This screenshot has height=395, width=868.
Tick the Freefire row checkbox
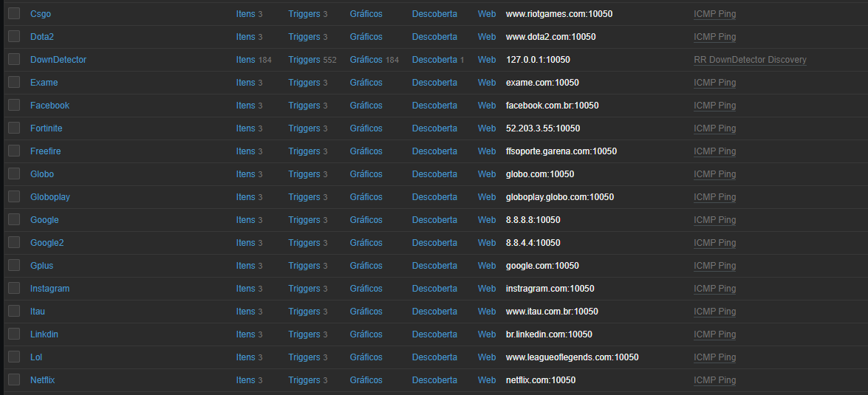coord(14,151)
